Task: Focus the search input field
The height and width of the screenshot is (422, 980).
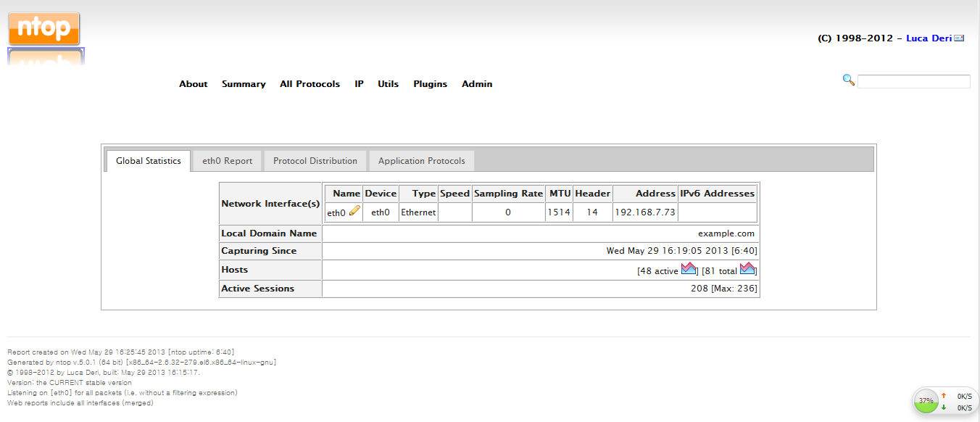Action: (x=913, y=81)
